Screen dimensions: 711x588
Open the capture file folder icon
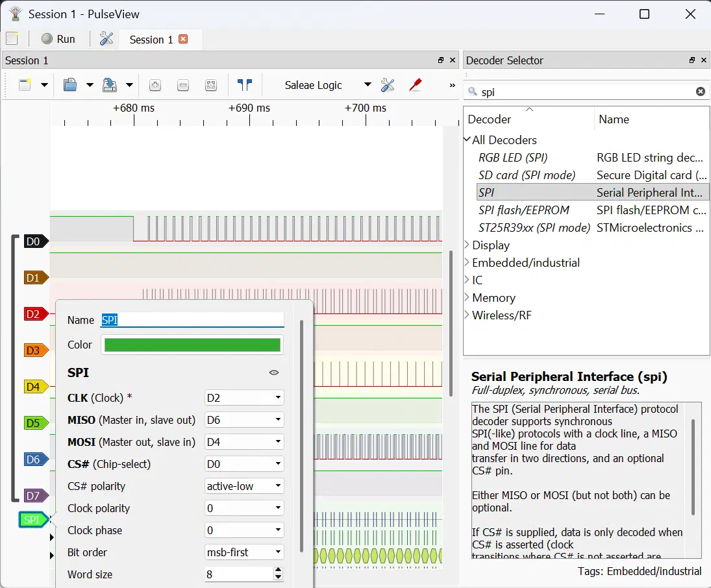pyautogui.click(x=70, y=85)
